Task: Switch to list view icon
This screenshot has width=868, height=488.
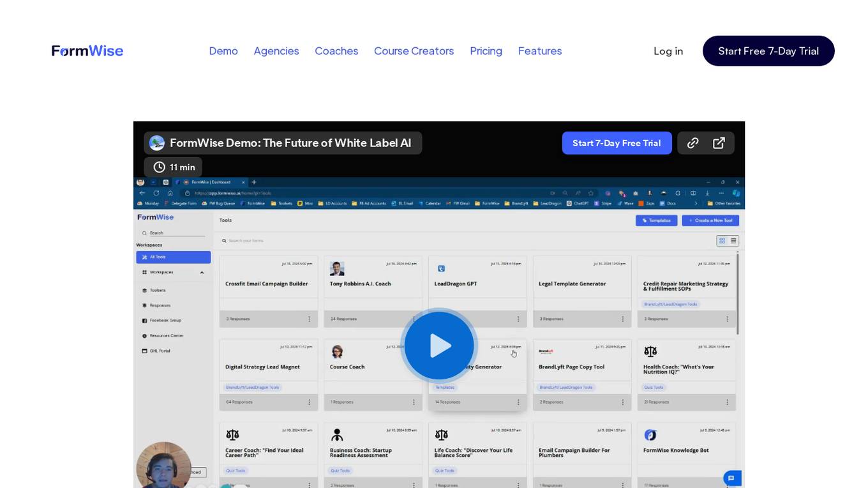Action: click(733, 241)
